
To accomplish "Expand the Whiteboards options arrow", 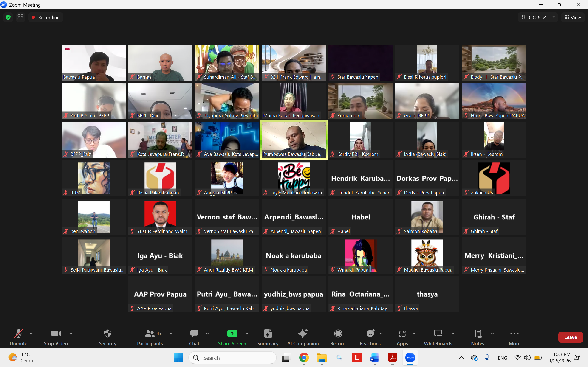I will pyautogui.click(x=453, y=333).
